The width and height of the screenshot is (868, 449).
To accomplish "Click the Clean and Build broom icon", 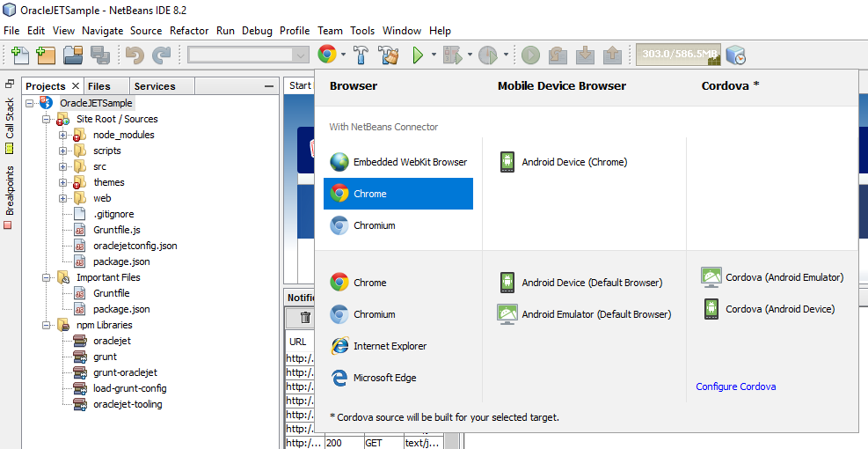I will [390, 55].
